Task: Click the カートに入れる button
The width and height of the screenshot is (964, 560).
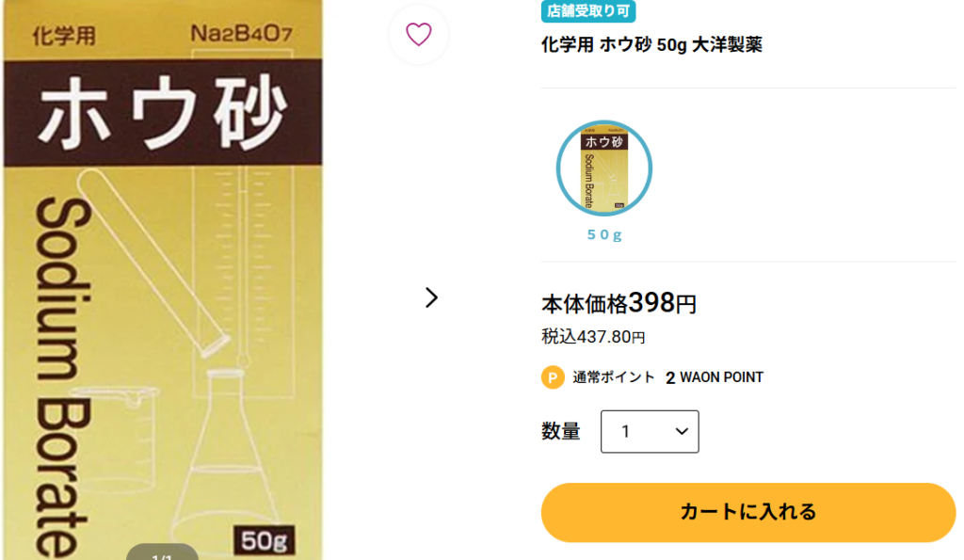Action: (x=748, y=512)
